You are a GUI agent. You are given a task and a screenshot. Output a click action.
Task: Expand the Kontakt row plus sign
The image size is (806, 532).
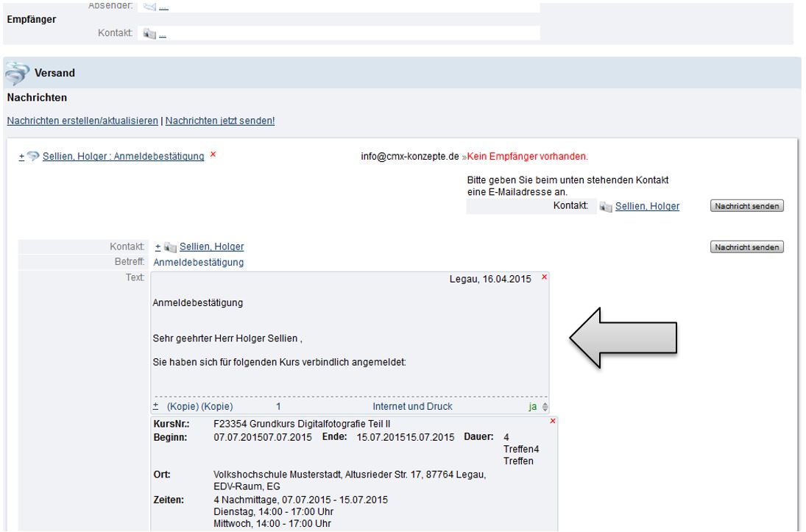(x=157, y=247)
